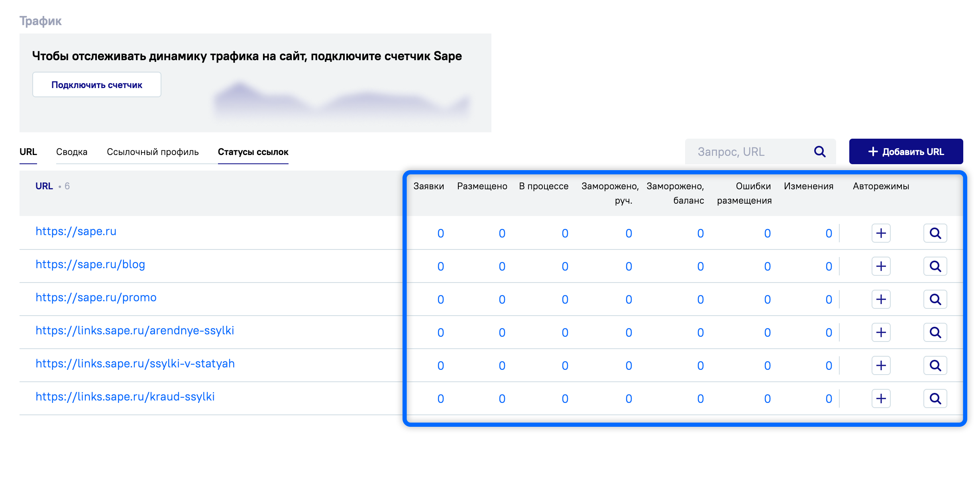Focus the Запрос, URL search field
The image size is (980, 477).
pos(760,151)
